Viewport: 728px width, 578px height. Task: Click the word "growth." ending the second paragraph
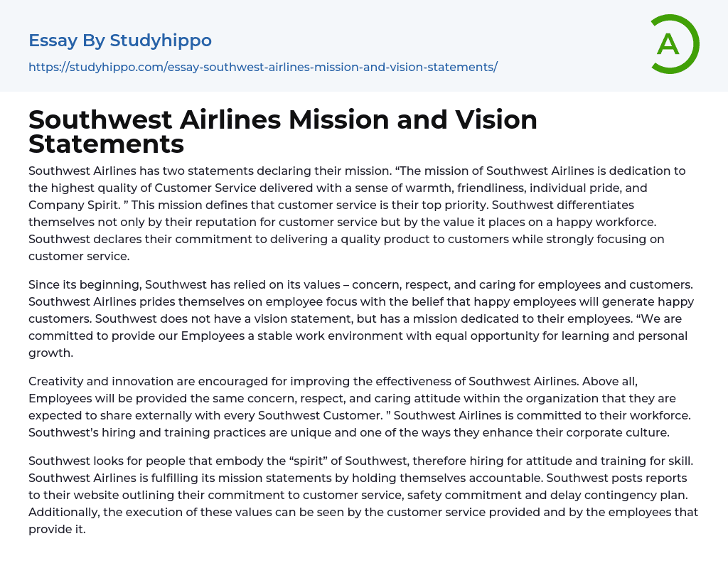click(x=51, y=353)
